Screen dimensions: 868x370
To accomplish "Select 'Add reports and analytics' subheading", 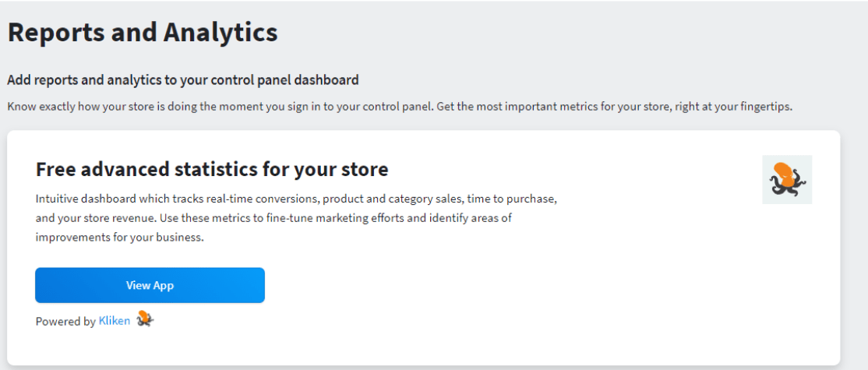I will pyautogui.click(x=182, y=80).
